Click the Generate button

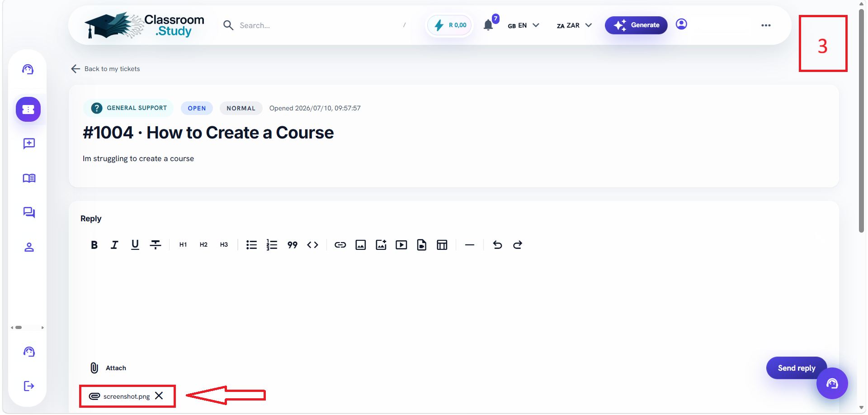tap(636, 25)
